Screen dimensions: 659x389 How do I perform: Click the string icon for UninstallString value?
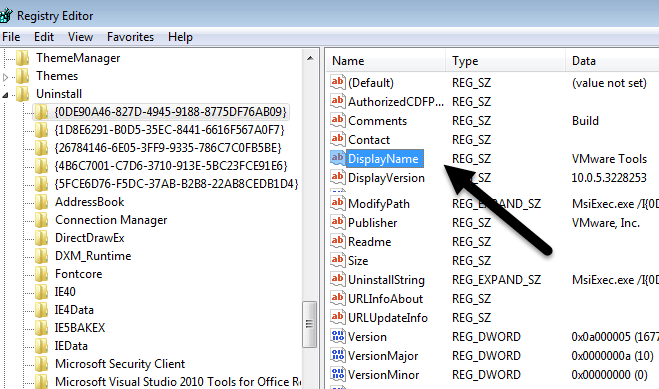(337, 279)
